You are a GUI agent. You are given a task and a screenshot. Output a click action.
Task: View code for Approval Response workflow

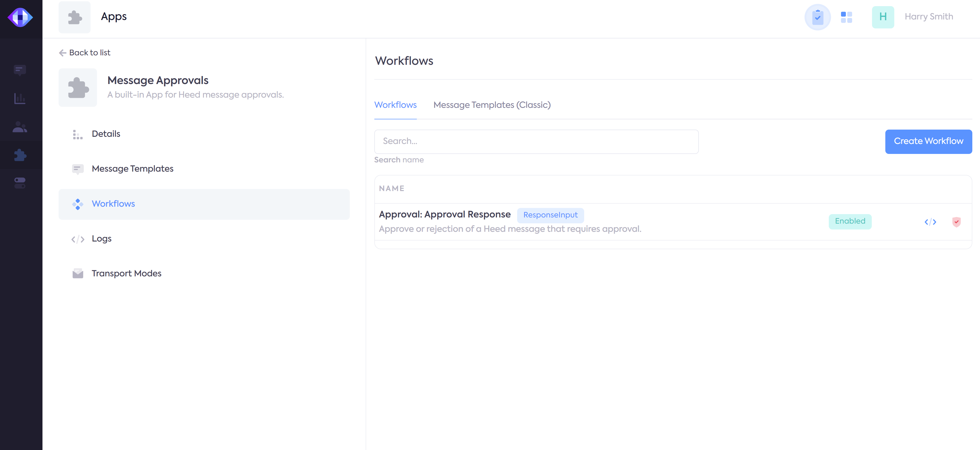(x=930, y=222)
